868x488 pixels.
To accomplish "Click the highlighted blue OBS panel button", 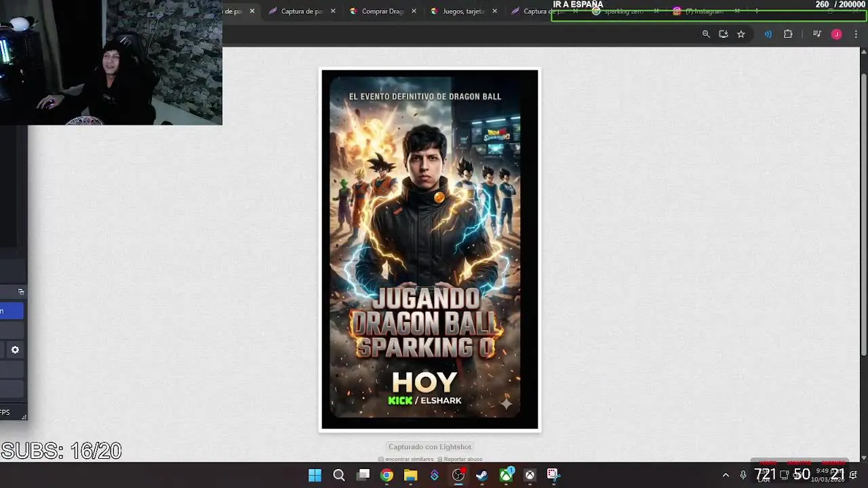I will 12,311.
